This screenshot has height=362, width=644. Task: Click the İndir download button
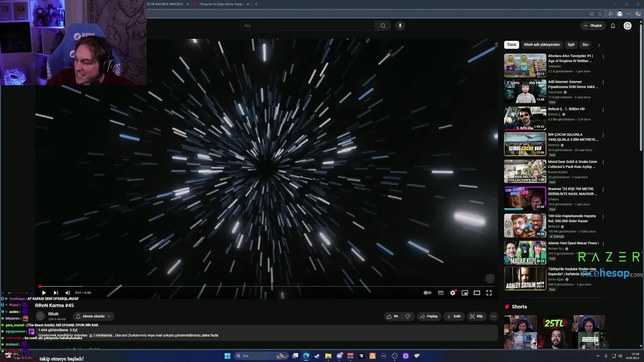coord(454,316)
